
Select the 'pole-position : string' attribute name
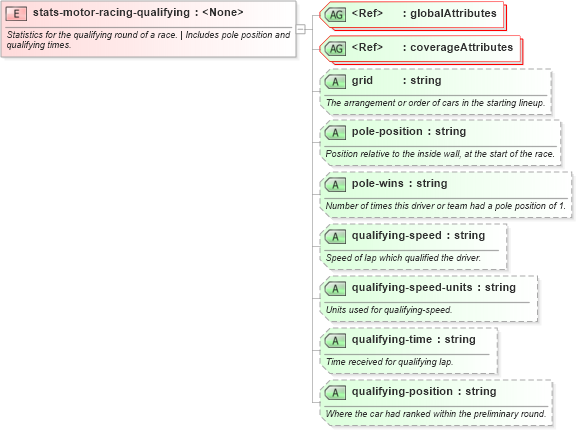(x=409, y=131)
